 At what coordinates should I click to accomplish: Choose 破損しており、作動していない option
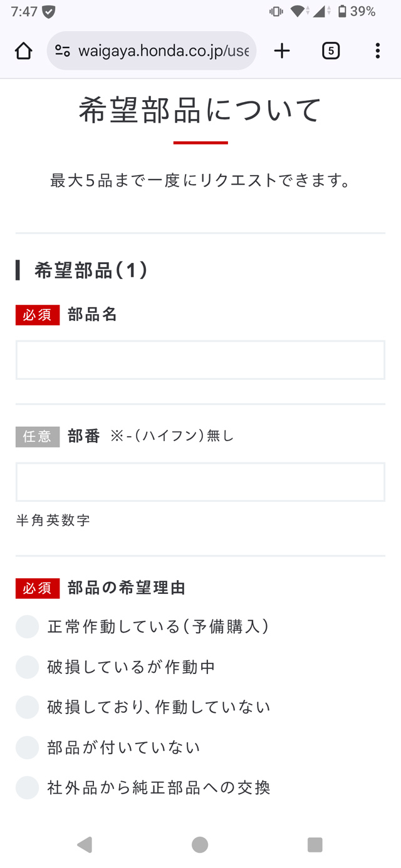point(27,707)
